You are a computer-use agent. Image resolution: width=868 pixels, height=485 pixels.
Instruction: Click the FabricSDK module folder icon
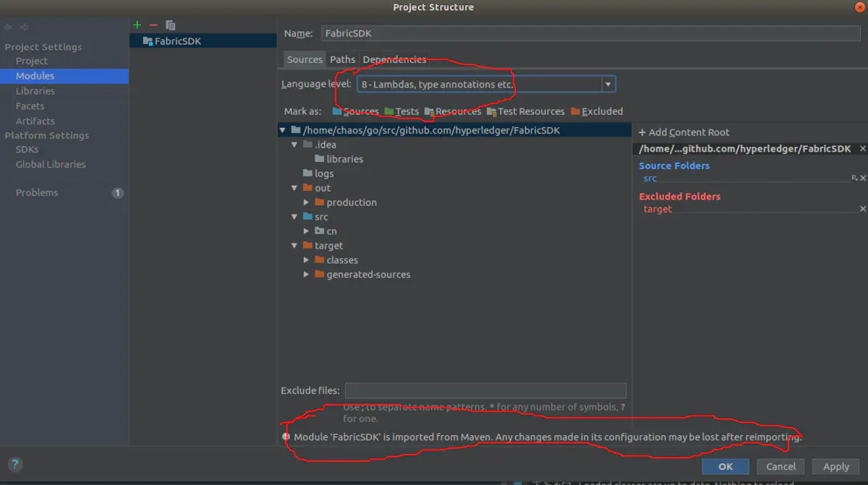click(x=148, y=41)
